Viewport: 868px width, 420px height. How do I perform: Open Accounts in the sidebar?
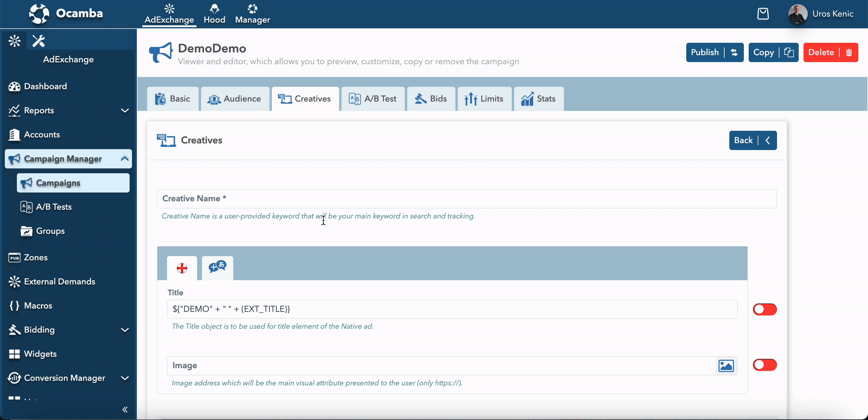pyautogui.click(x=68, y=134)
